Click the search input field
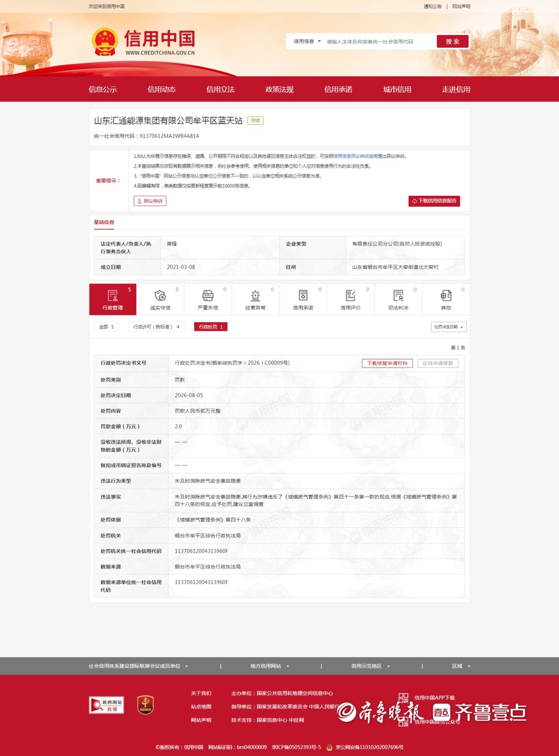The height and width of the screenshot is (756, 559). pyautogui.click(x=379, y=41)
